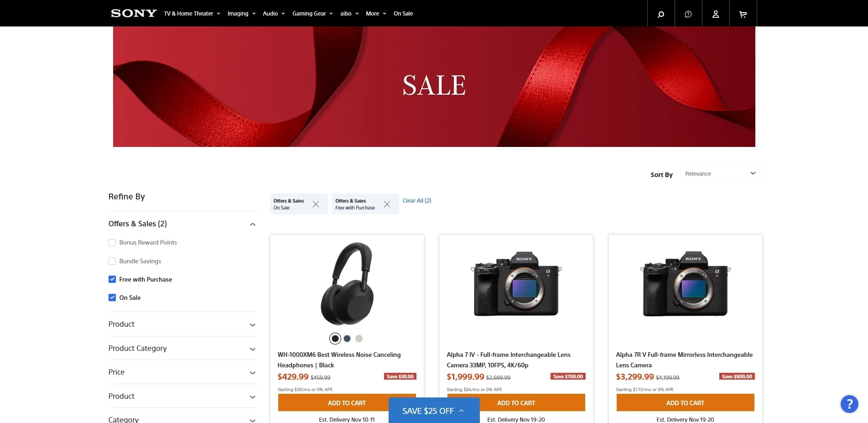Open the TV & Home Theater menu
Image resolution: width=868 pixels, height=423 pixels.
click(x=192, y=14)
